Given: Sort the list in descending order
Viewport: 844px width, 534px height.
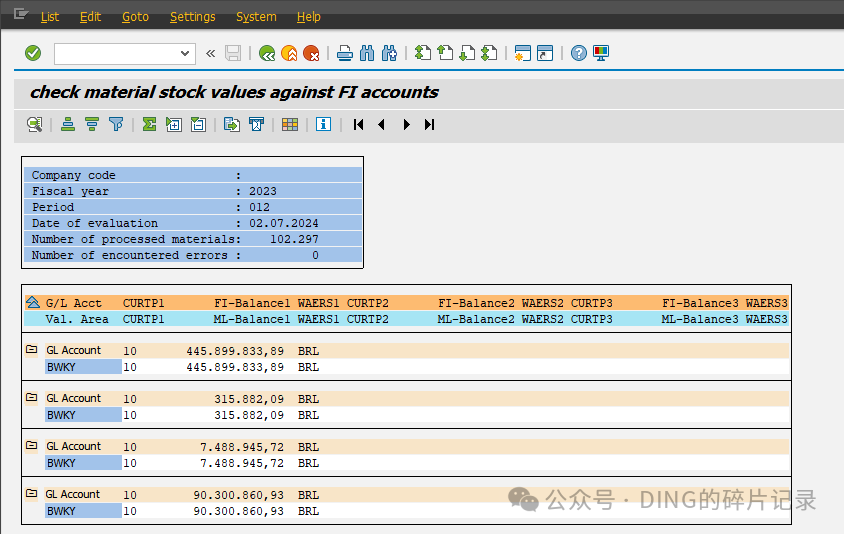Looking at the screenshot, I should pyautogui.click(x=92, y=125).
